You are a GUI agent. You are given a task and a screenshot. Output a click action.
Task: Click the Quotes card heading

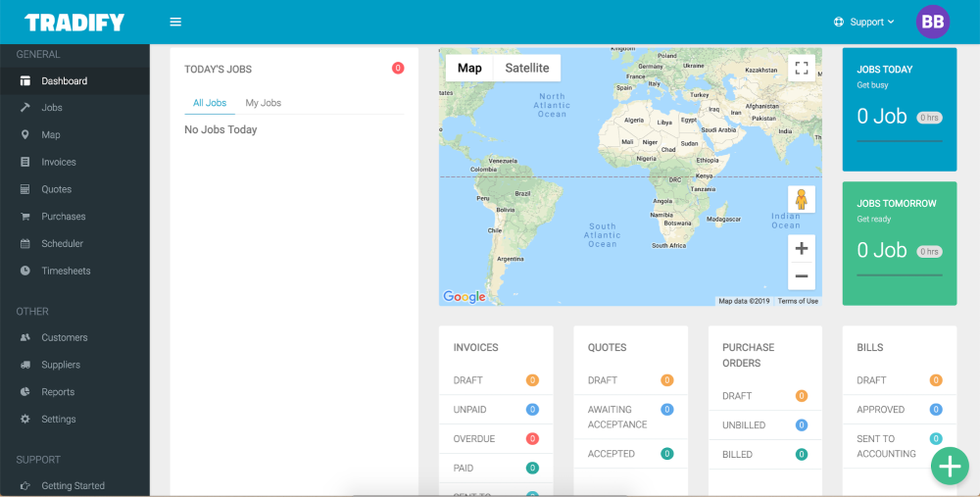pos(607,348)
